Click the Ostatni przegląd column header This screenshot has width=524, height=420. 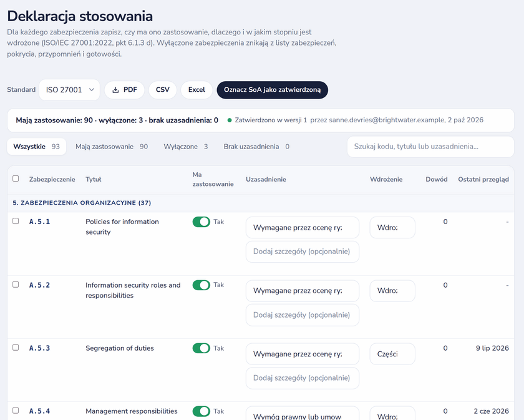(483, 179)
